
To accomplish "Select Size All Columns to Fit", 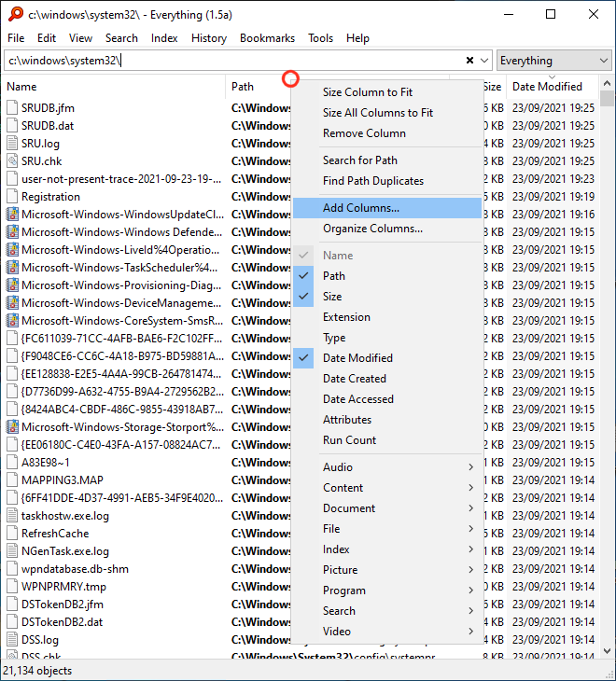I will tap(387, 113).
